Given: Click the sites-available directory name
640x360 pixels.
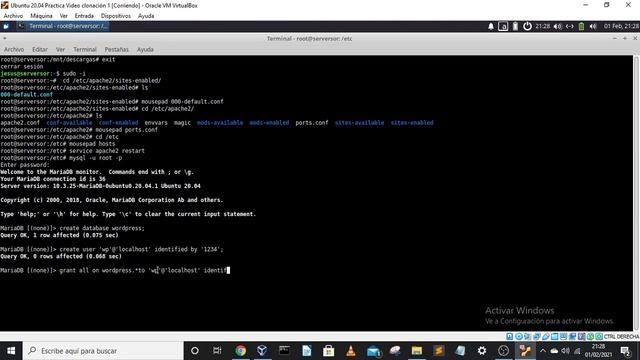Looking at the screenshot, I should coord(359,122).
